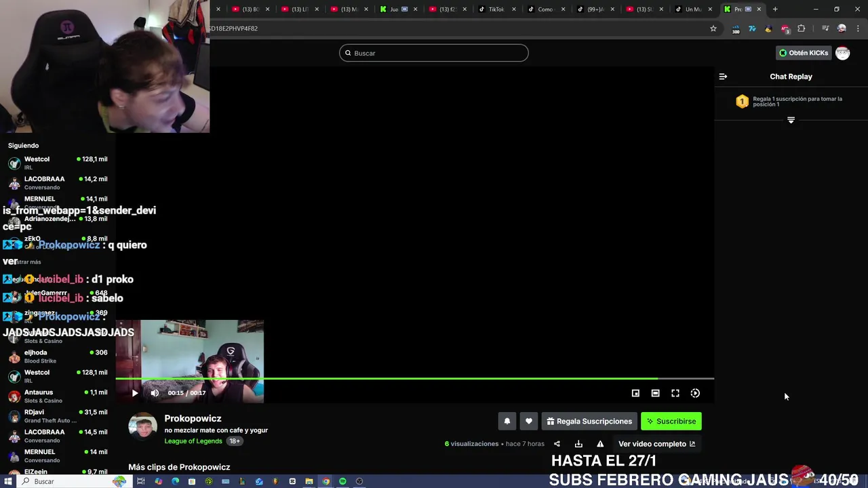Open a new browser tab
Screen dimensions: 868x488
775,9
